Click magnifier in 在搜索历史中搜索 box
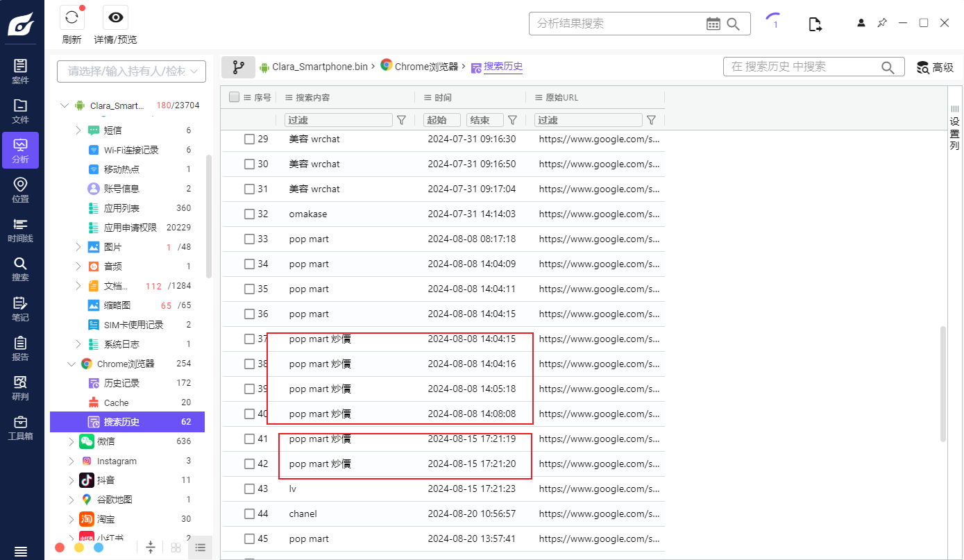Image resolution: width=964 pixels, height=560 pixels. tap(888, 67)
